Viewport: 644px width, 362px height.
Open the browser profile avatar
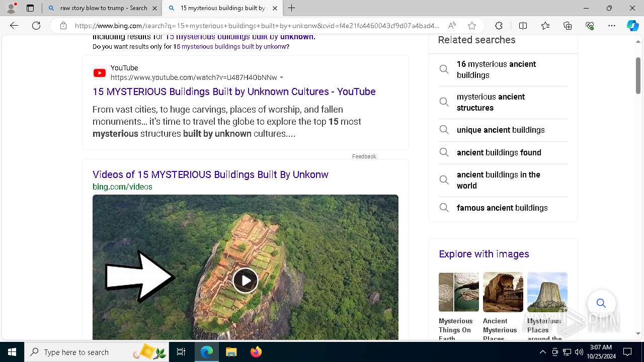[11, 8]
